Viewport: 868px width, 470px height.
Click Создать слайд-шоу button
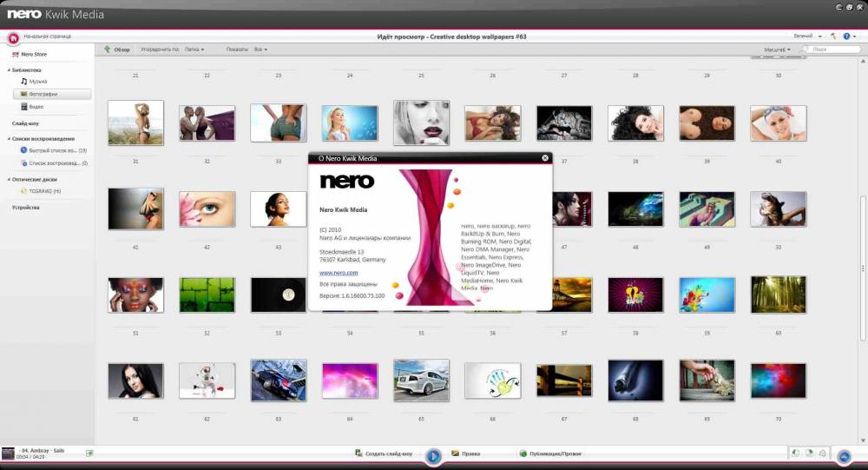click(384, 453)
